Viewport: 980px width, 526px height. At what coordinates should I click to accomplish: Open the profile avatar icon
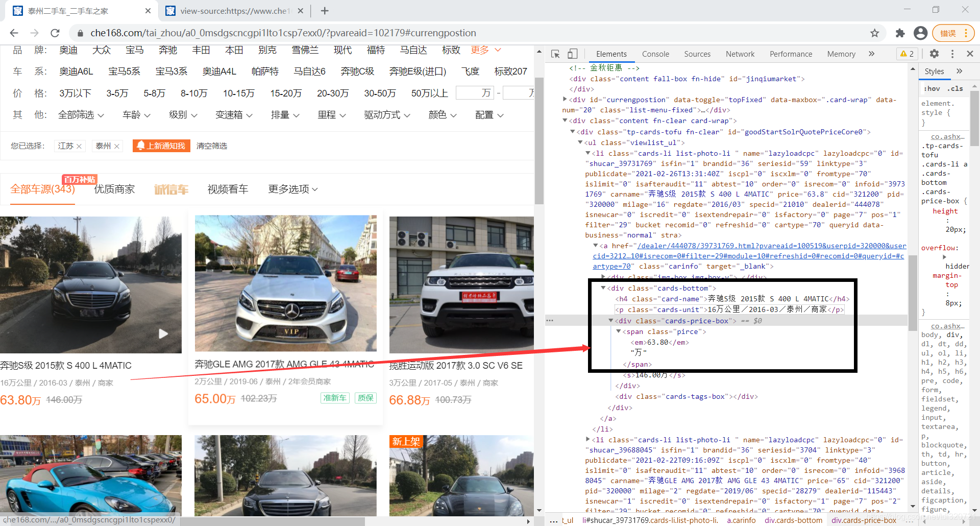tap(920, 33)
